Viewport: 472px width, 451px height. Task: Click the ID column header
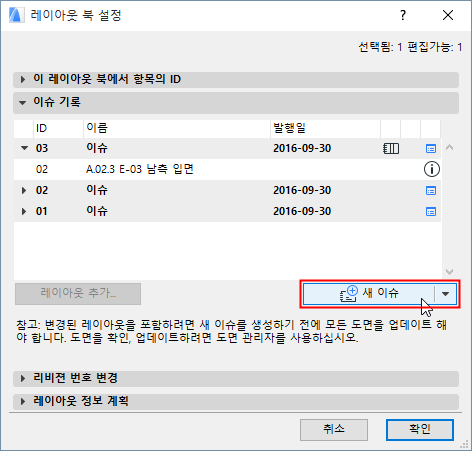58,128
